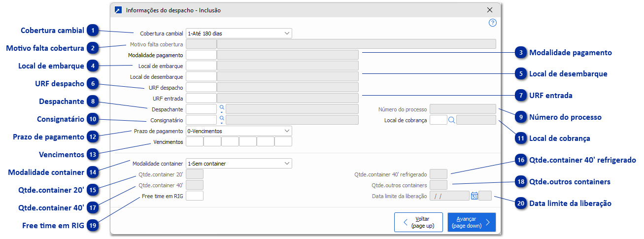Open the Data limite da liberação calendar
Screen dimensions: 644x239
coord(474,196)
